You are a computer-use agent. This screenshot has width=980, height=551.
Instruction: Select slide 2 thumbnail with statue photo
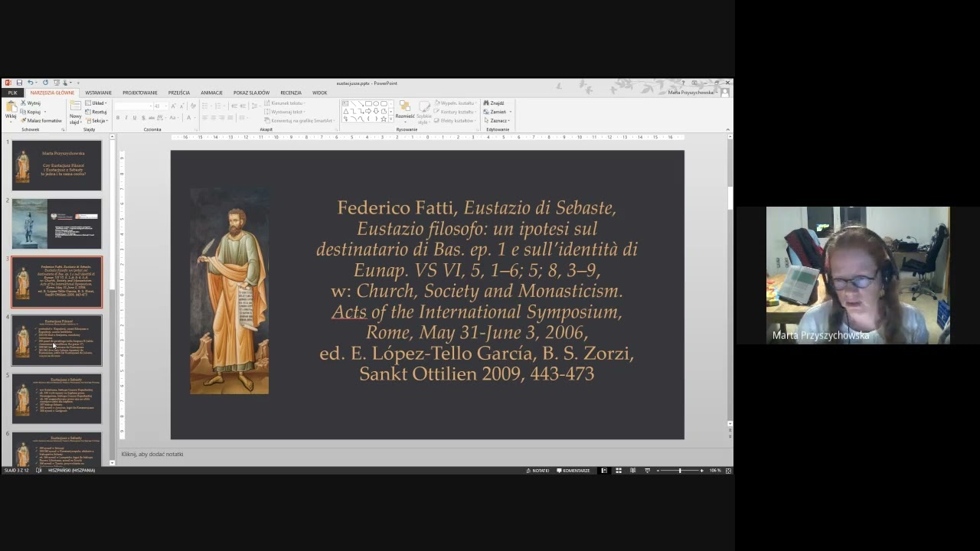tap(57, 223)
